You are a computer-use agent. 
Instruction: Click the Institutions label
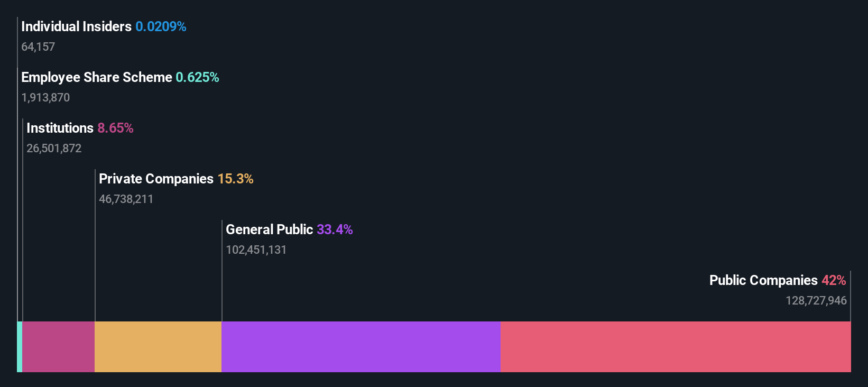coord(60,128)
